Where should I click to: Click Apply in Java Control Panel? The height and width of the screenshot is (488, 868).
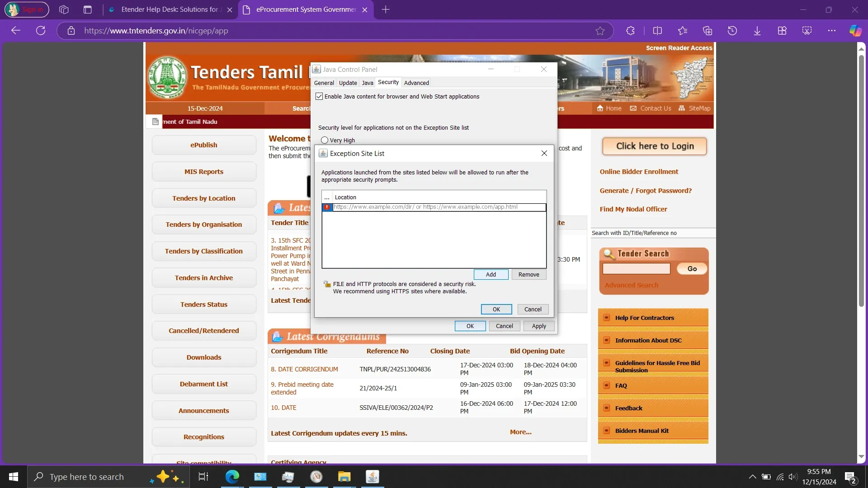[539, 326]
